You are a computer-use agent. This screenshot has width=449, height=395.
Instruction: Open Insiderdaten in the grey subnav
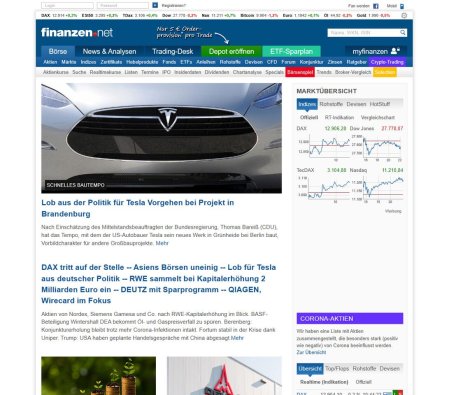(x=188, y=72)
